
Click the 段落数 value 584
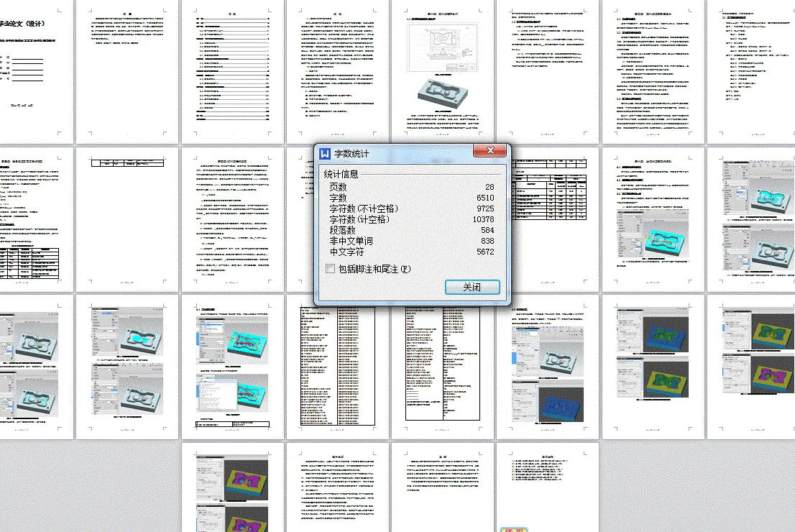(487, 230)
